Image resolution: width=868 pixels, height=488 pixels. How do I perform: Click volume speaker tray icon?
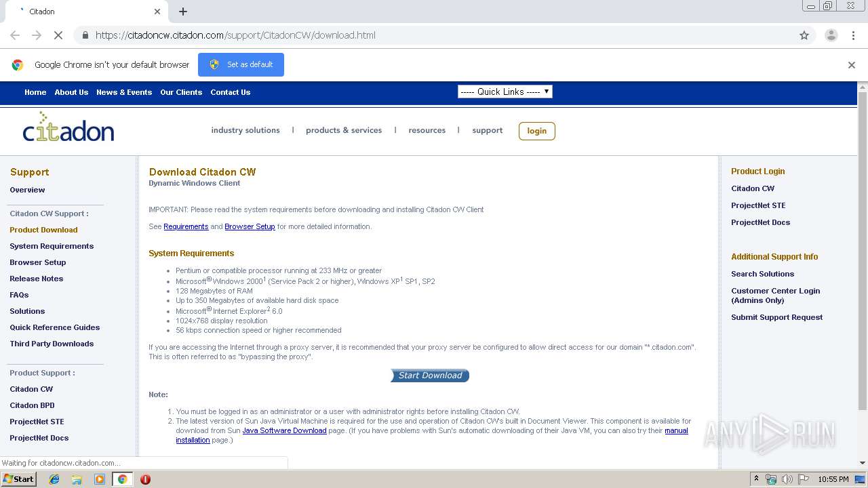[x=787, y=479]
